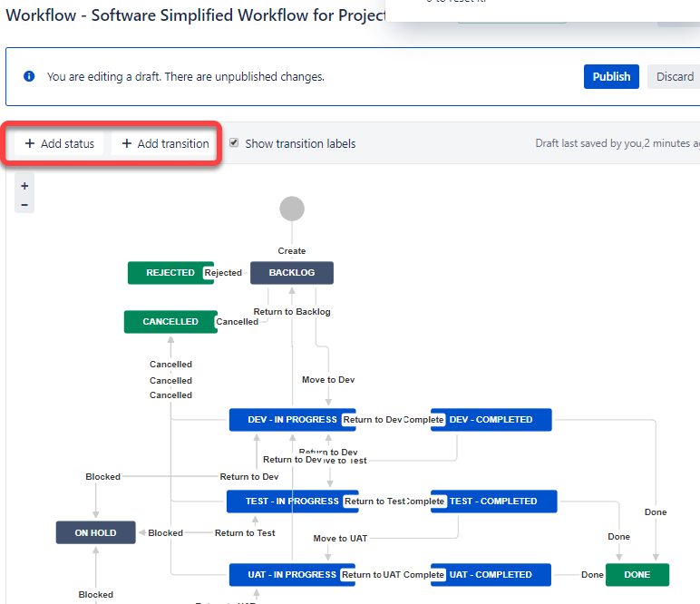Image resolution: width=700 pixels, height=604 pixels.
Task: Click Complete label before DEV - COMPLETED
Action: pos(423,420)
